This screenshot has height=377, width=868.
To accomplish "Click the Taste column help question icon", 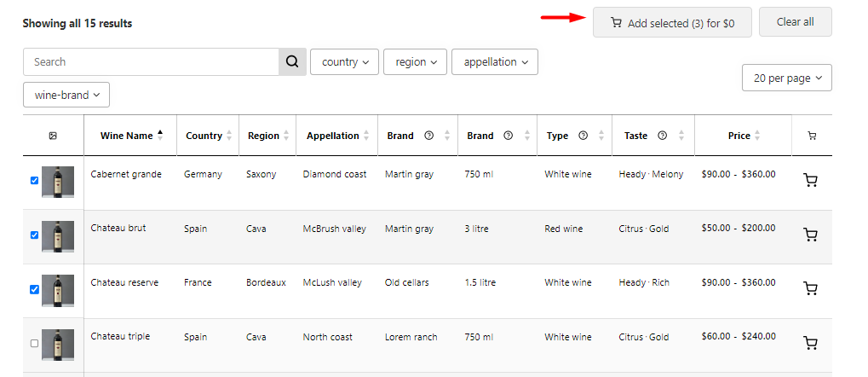I will tap(662, 136).
